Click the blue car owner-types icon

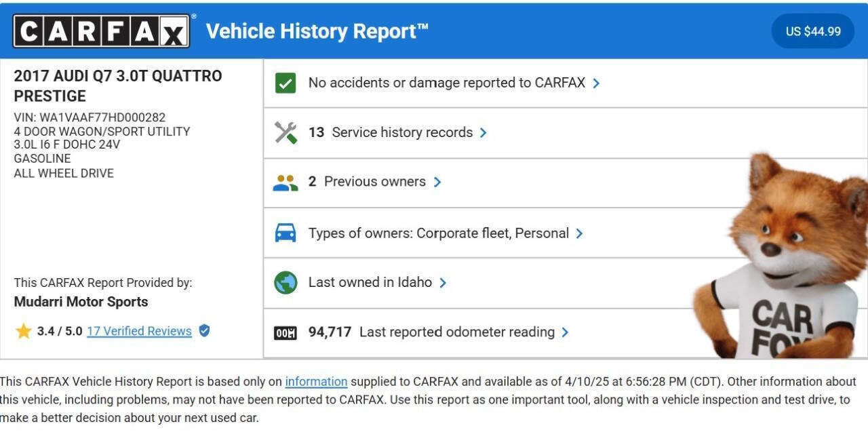pos(285,233)
